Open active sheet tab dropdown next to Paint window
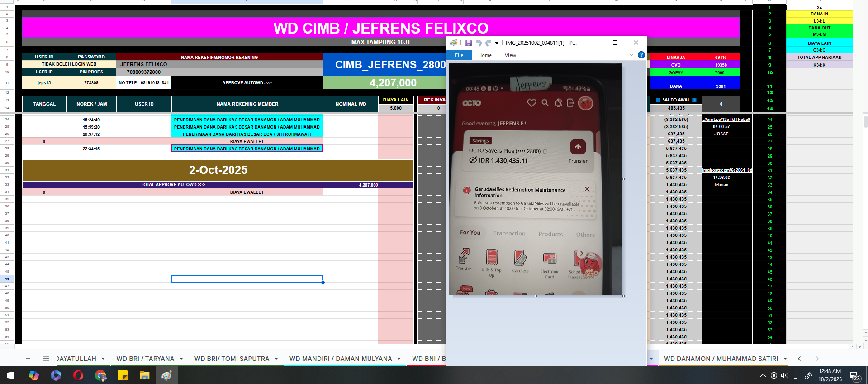Viewport: 868px width, 384px height. pyautogui.click(x=651, y=359)
